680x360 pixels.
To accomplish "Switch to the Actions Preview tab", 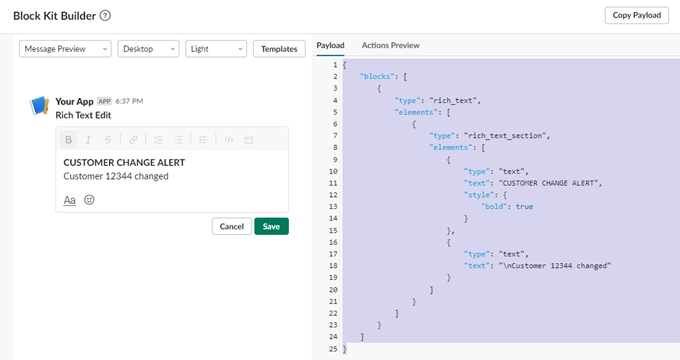I will pos(391,45).
